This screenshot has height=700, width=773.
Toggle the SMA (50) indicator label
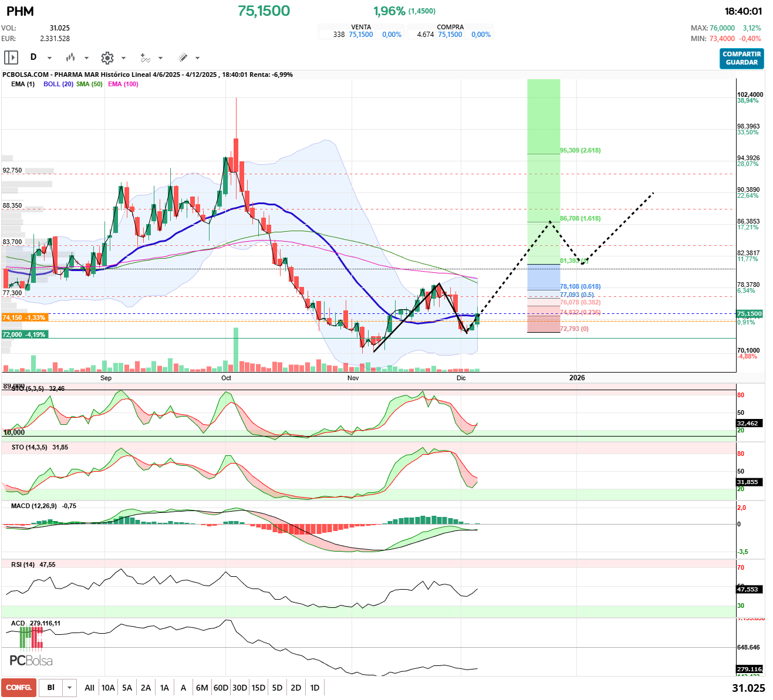(89, 84)
